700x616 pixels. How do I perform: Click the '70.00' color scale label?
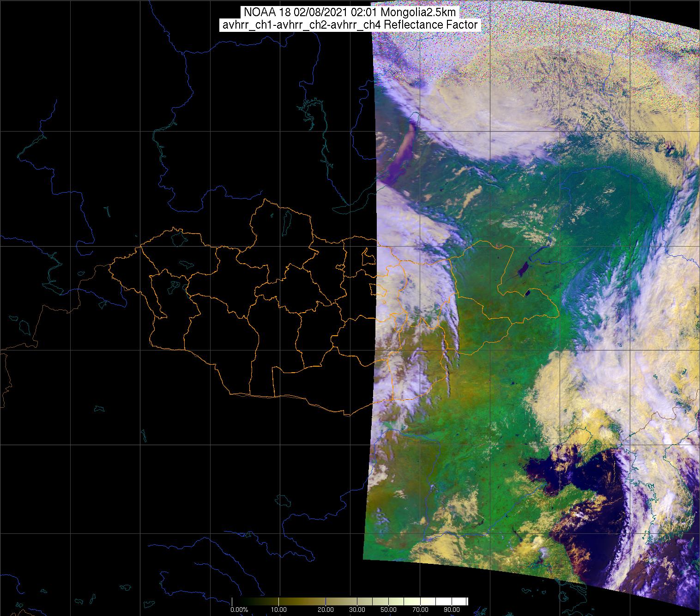[x=420, y=610]
